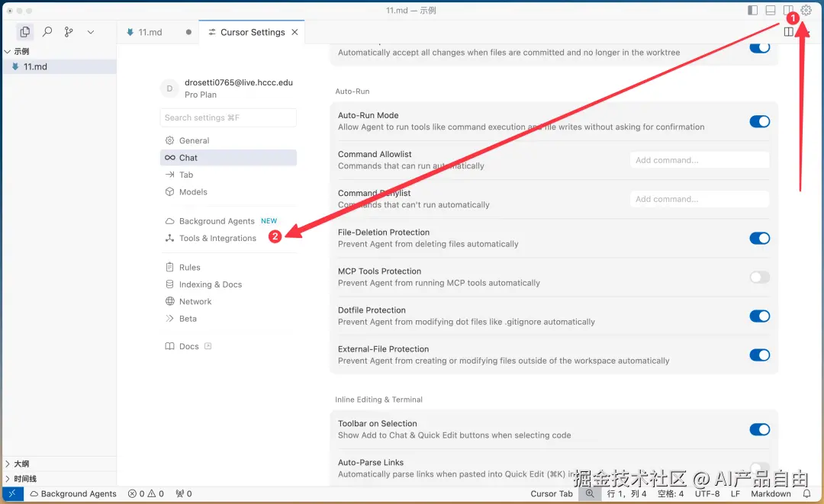Image resolution: width=824 pixels, height=504 pixels.
Task: Click zoom magnifier icon in status bar
Action: (590, 493)
